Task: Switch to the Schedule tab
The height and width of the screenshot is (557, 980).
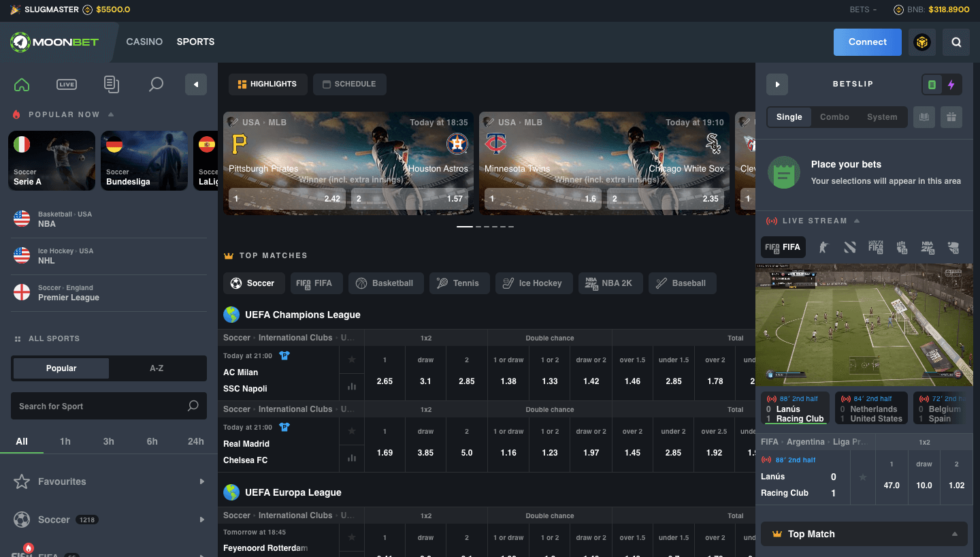Action: (350, 84)
